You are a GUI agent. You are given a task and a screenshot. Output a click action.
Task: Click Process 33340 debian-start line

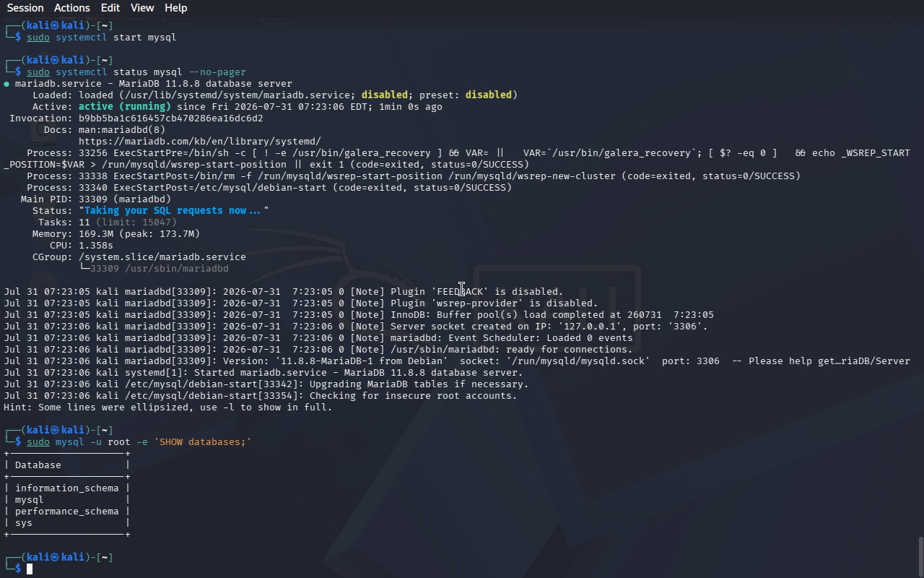point(269,188)
